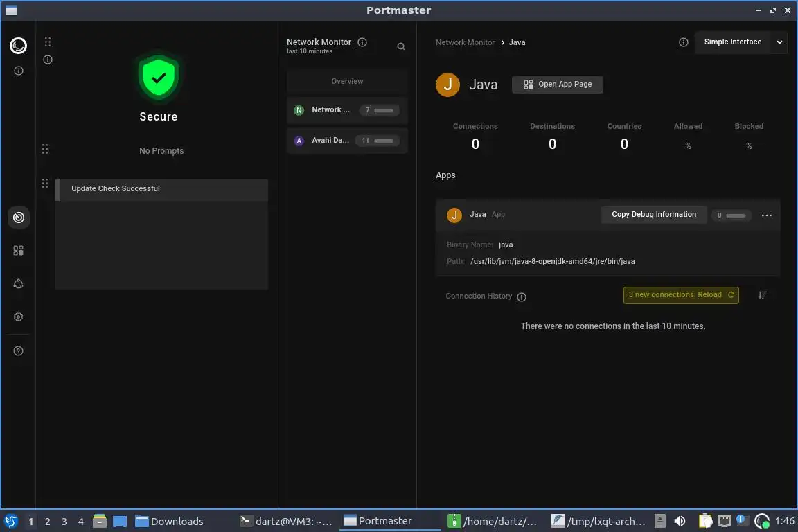Open the SPN network sidebar icon
The height and width of the screenshot is (532, 798).
(x=18, y=284)
